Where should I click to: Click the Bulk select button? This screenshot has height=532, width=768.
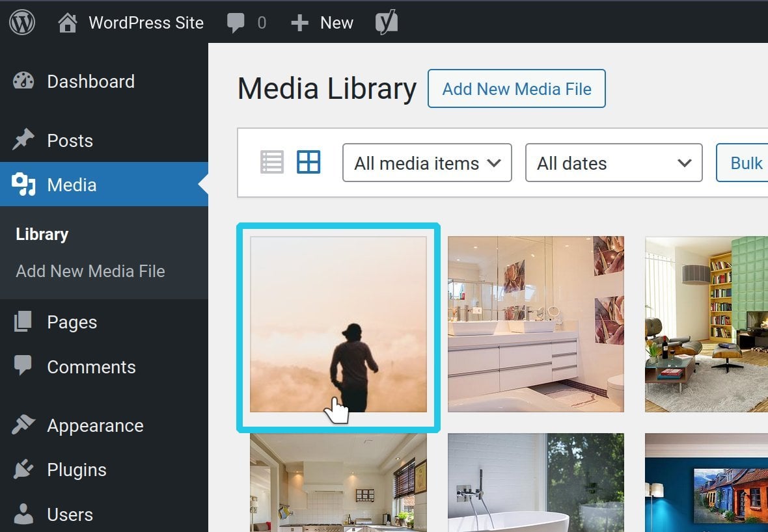click(745, 163)
